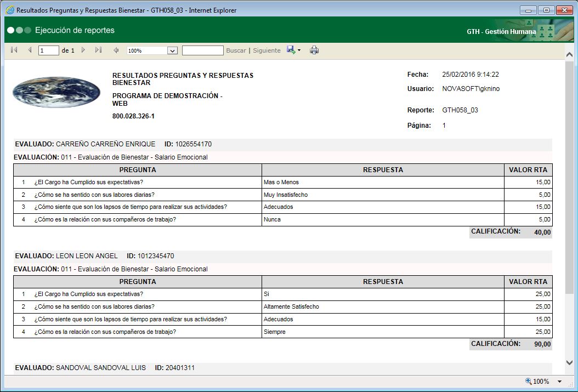Jump to the last report page
Image resolution: width=578 pixels, height=392 pixels.
pyautogui.click(x=98, y=50)
